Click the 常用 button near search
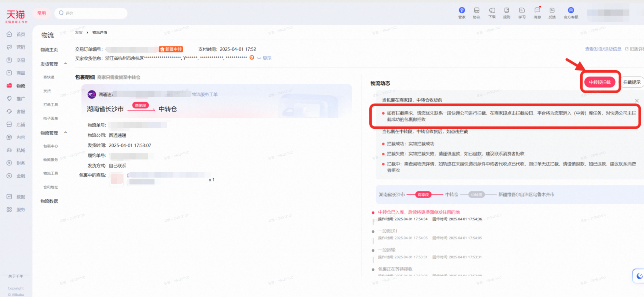Viewport: 644px width, 297px height. coord(42,13)
